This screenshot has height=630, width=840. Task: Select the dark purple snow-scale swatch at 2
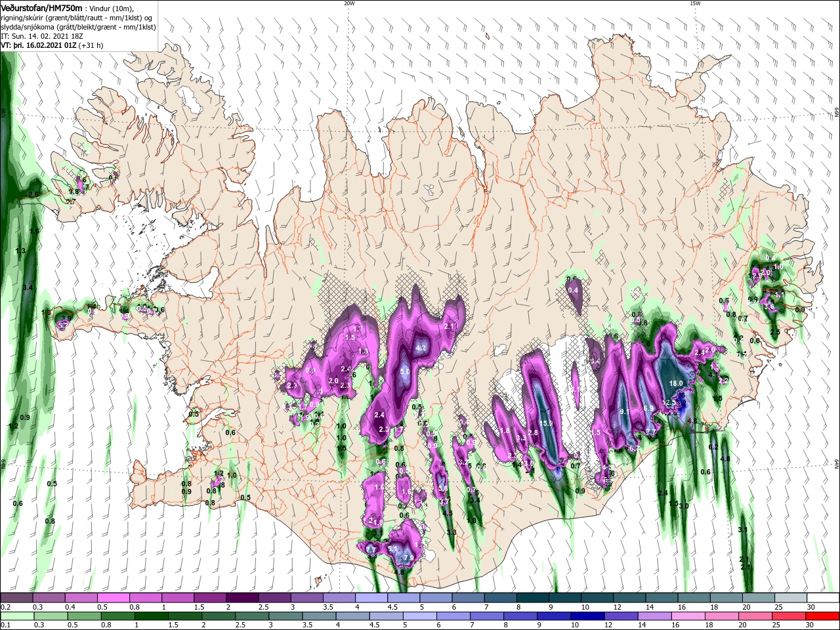241,598
